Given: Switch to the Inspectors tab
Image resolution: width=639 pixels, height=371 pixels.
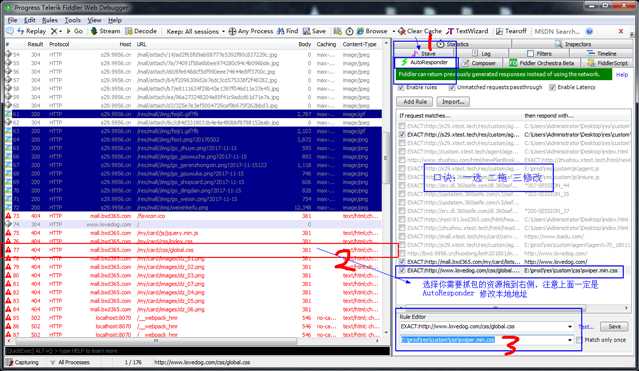Looking at the screenshot, I should click(x=573, y=44).
